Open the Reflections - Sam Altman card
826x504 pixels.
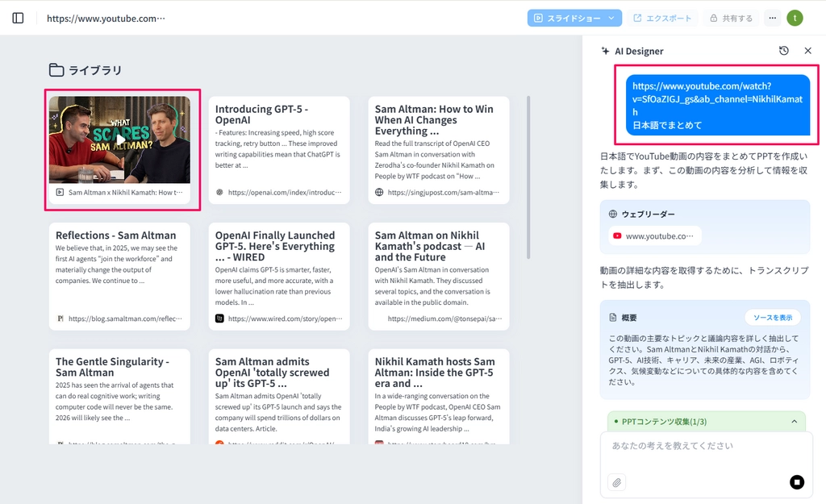coord(119,276)
